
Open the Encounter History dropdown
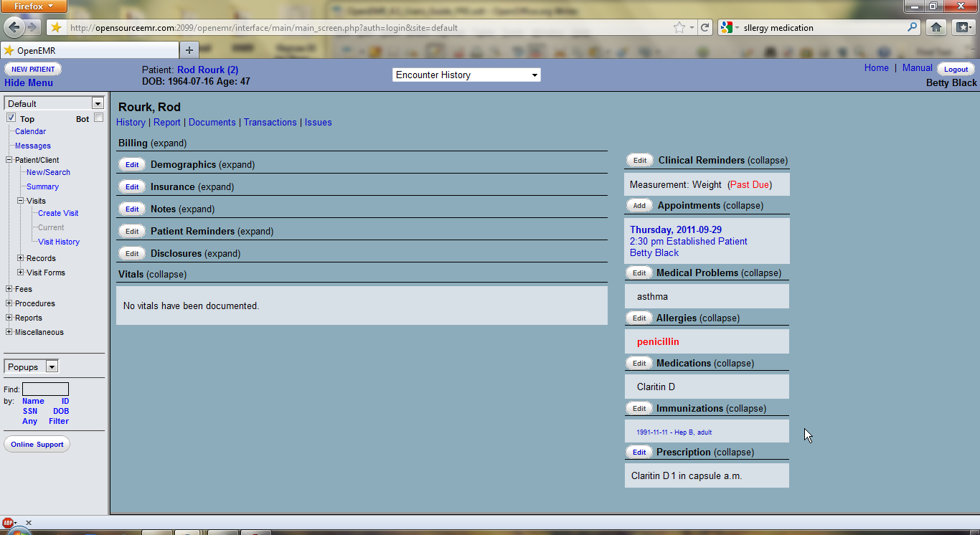click(x=466, y=75)
